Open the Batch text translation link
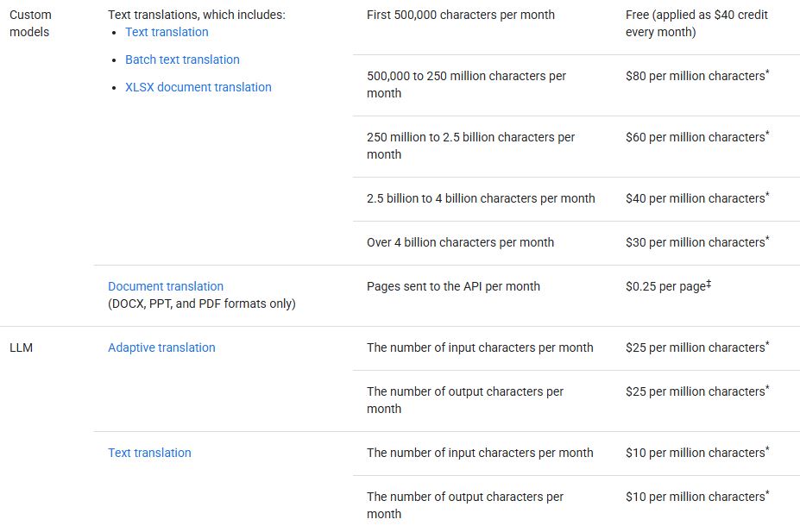 click(182, 59)
